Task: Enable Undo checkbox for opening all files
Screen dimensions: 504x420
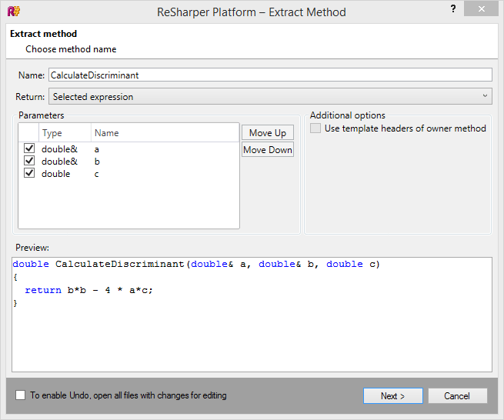Action: click(20, 395)
